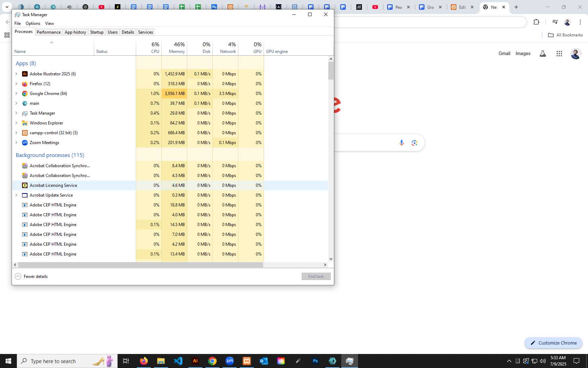Viewport: 588px width, 368px height.
Task: Switch to the Details tab
Action: pos(128,32)
